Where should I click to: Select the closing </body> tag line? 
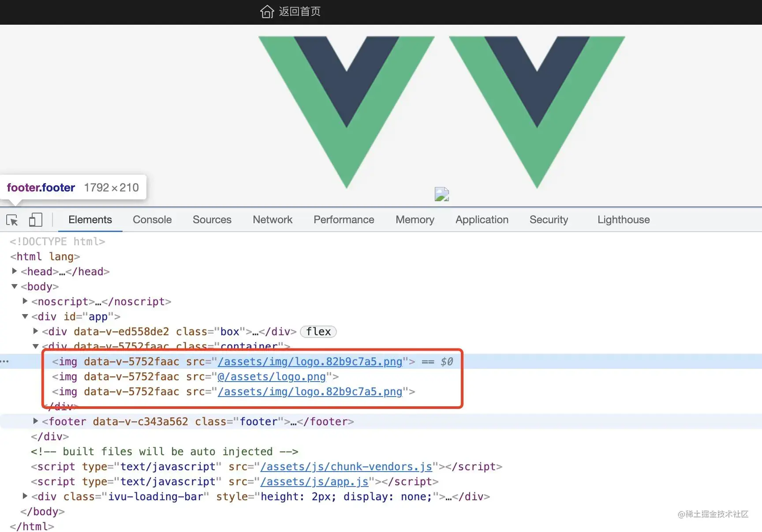pyautogui.click(x=42, y=512)
